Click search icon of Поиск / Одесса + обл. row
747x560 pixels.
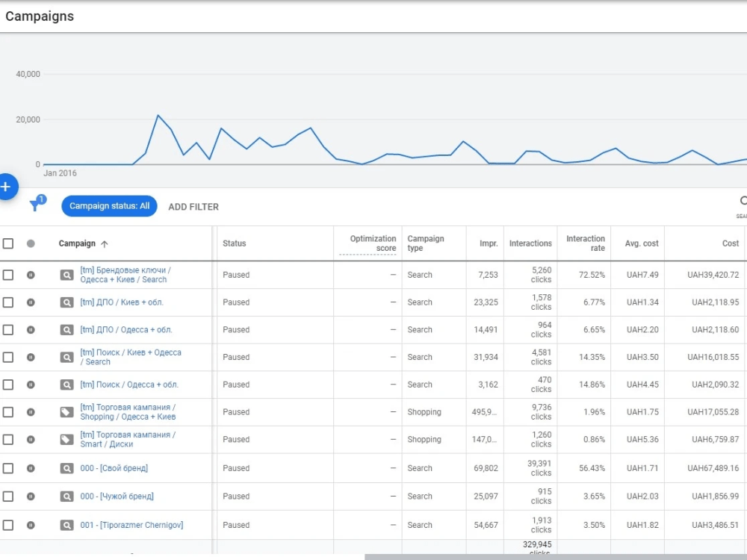66,385
